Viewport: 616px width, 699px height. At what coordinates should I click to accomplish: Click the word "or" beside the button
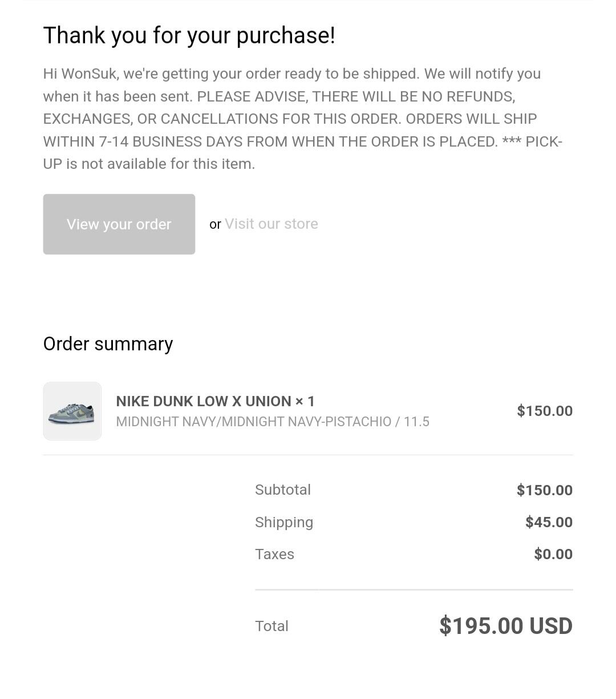(215, 224)
